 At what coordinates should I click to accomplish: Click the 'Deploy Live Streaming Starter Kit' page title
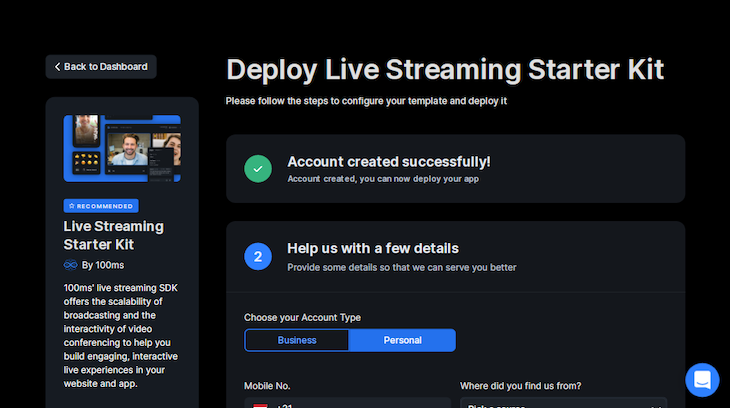pos(445,69)
